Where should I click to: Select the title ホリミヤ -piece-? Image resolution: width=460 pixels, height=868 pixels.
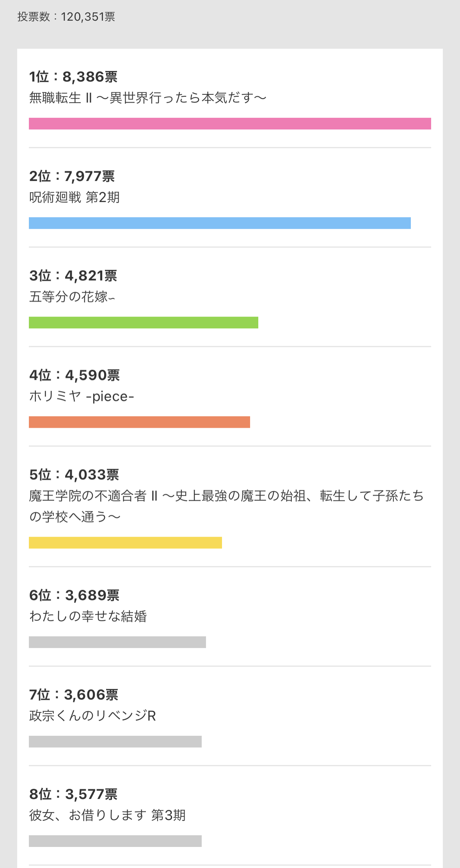tap(82, 396)
